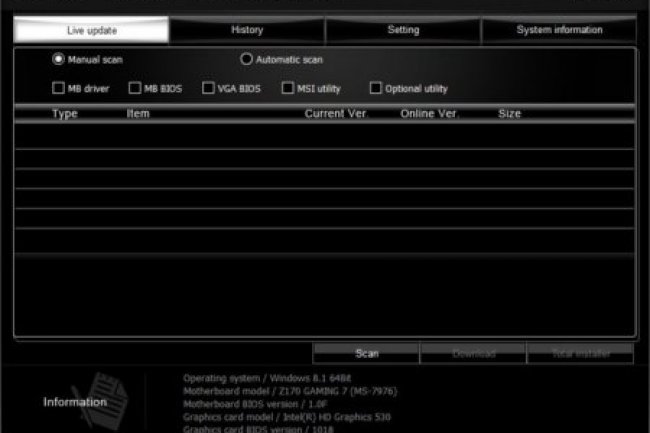Enable the MB driver checkbox
The width and height of the screenshot is (650, 433).
pos(58,88)
